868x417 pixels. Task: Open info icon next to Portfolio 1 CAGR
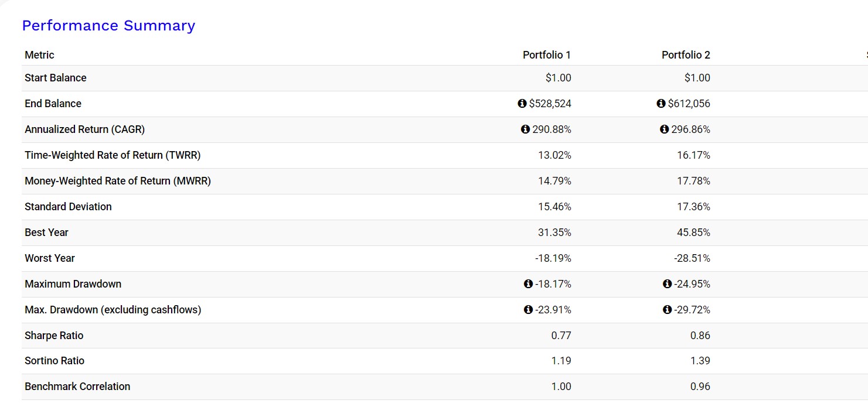[x=525, y=129]
